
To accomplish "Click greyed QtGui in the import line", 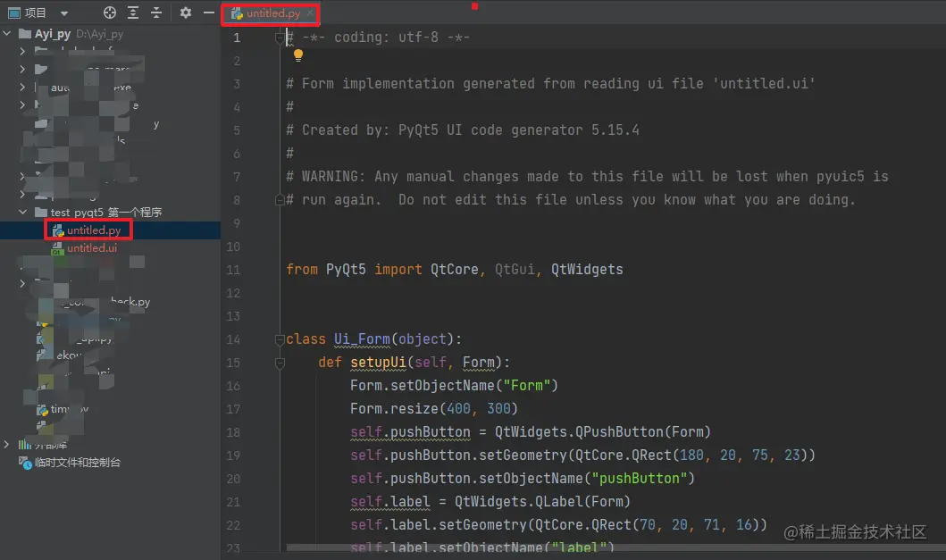I will 514,270.
